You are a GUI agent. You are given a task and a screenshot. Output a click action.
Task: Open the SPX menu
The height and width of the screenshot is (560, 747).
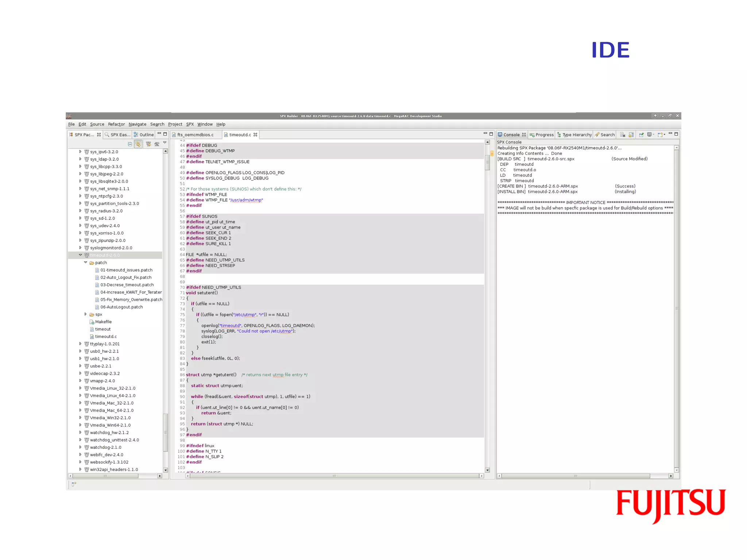[190, 124]
